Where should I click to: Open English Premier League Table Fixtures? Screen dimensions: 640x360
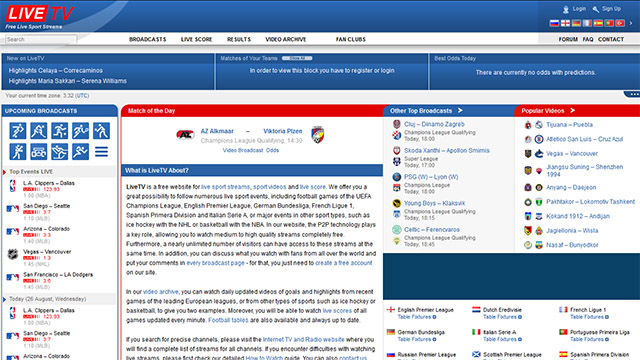(417, 317)
